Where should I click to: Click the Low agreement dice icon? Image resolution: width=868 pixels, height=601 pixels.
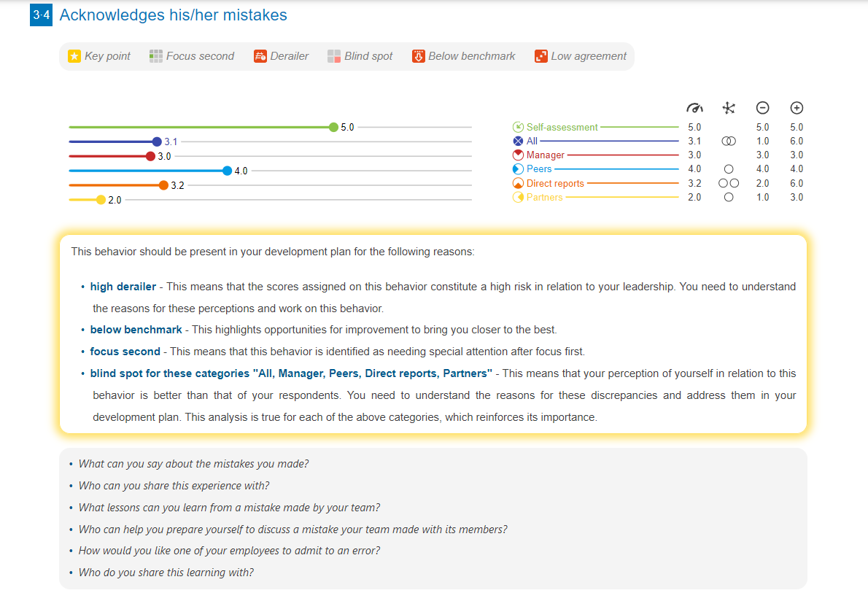[540, 55]
